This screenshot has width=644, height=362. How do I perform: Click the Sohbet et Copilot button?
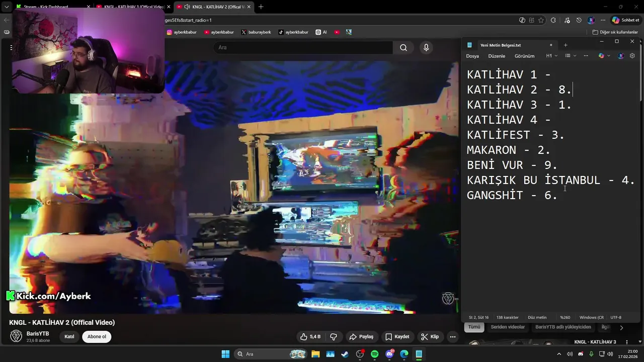click(x=625, y=20)
